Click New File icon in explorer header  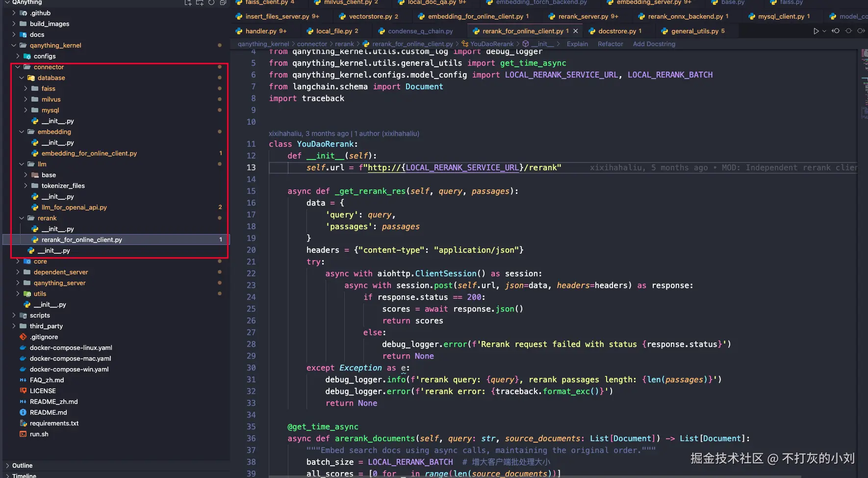tap(188, 2)
